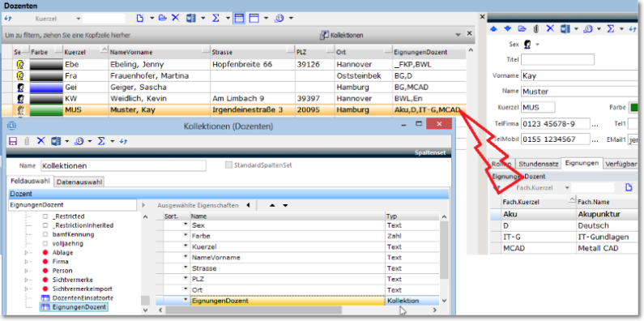
Task: Click Sigma icon in detail panel toolbar
Action: click(x=611, y=28)
